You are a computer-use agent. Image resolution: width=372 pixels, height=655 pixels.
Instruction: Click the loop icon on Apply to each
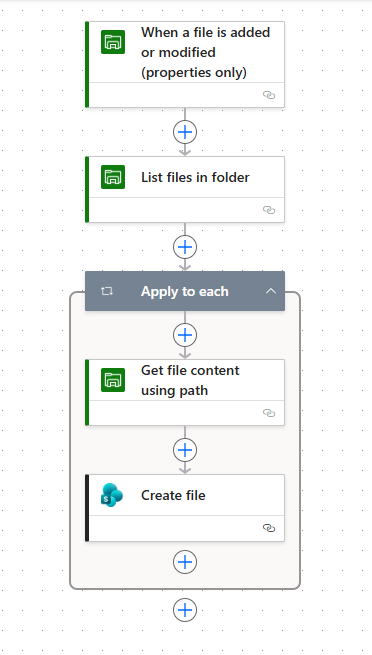tap(107, 291)
